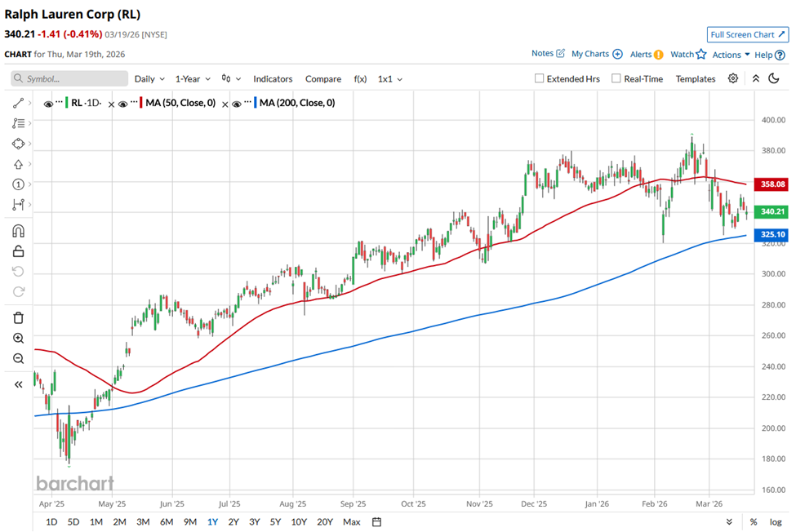Hide the MA 50 line via eye icon
The width and height of the screenshot is (796, 532).
click(x=123, y=104)
